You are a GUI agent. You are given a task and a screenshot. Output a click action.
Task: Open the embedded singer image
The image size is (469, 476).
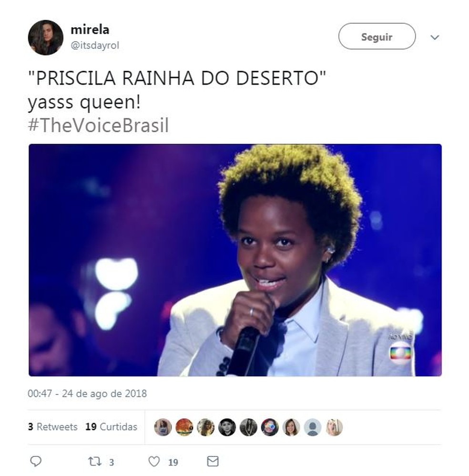pyautogui.click(x=235, y=260)
